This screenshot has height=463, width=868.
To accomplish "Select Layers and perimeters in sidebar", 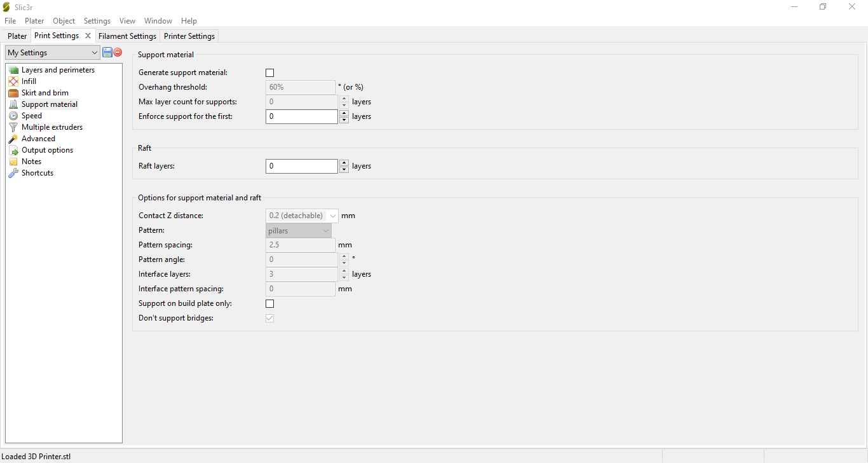I will point(58,70).
